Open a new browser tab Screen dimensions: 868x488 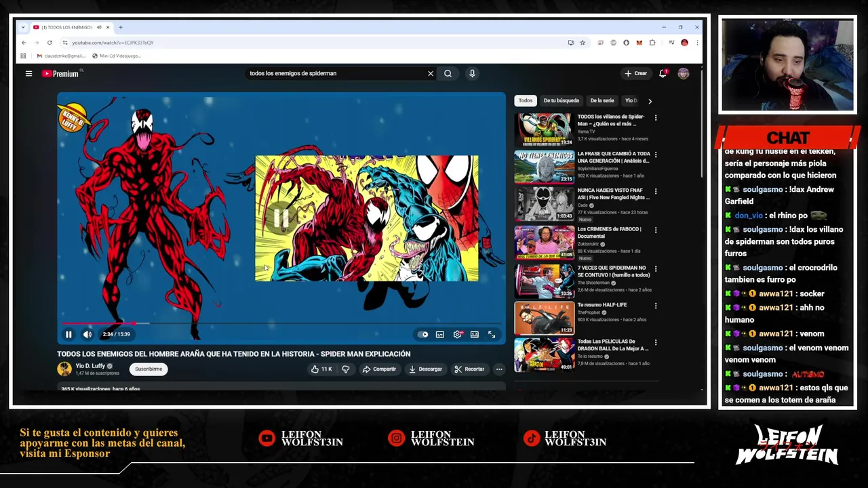point(121,27)
